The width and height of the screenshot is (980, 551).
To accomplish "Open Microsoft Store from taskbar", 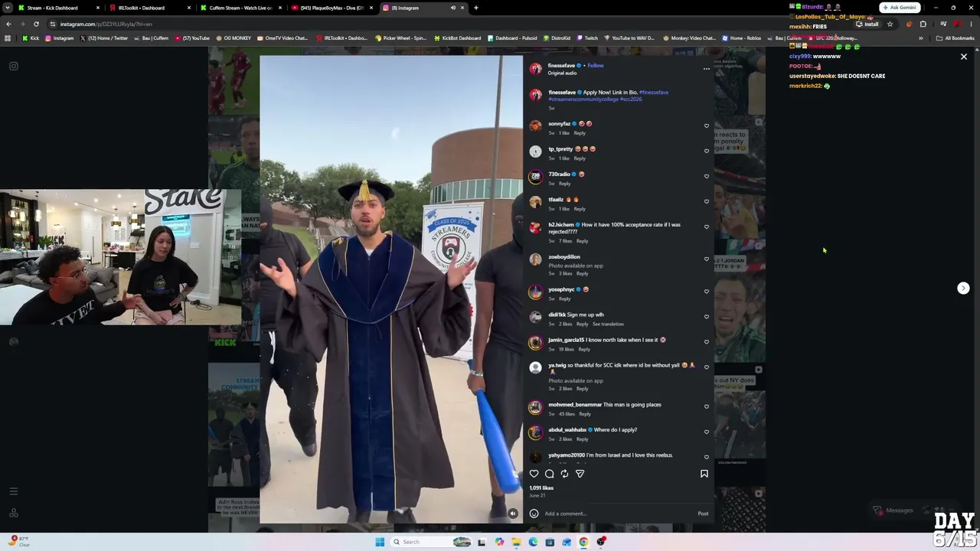I will [x=550, y=542].
